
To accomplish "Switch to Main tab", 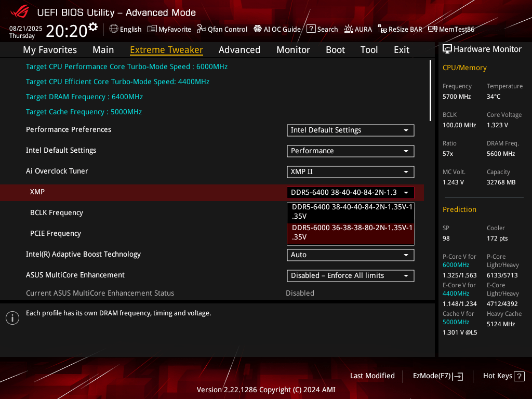I will tap(103, 50).
